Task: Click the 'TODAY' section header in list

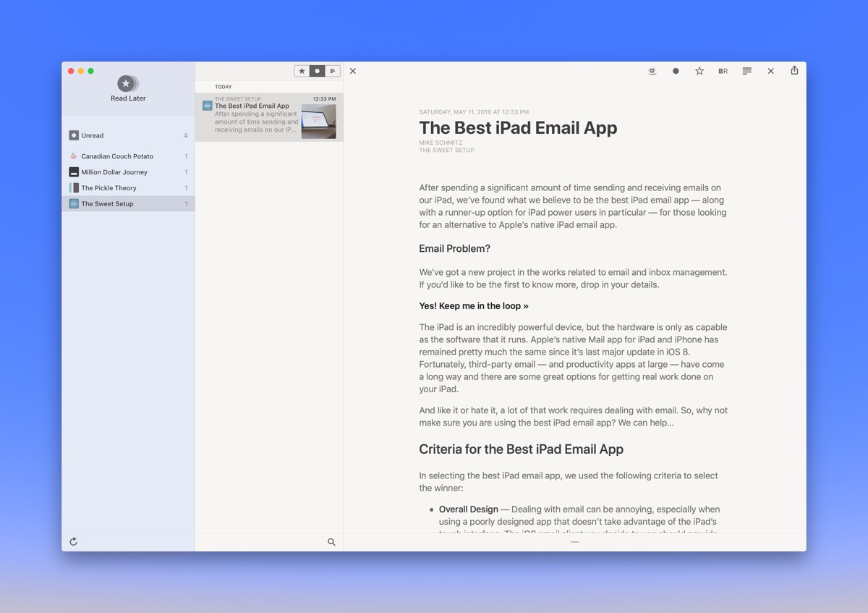Action: coord(224,87)
